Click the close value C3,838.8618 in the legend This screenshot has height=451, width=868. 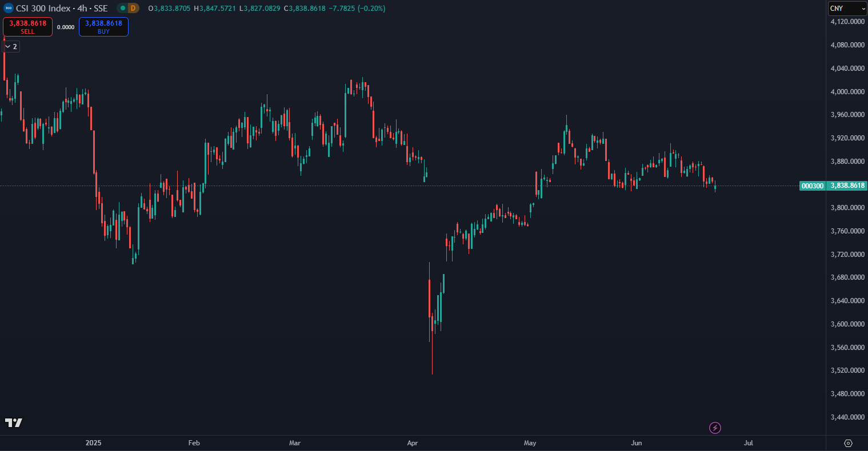coord(304,9)
